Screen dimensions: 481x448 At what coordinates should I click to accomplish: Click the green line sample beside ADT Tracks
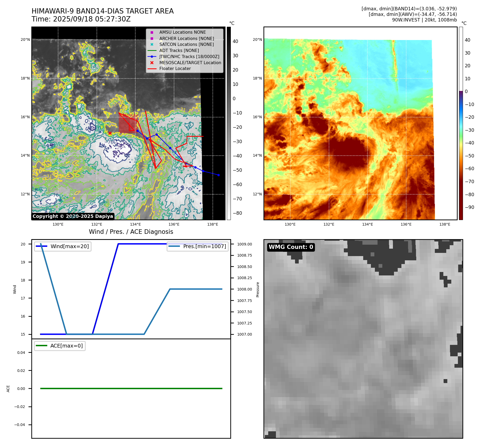point(152,51)
